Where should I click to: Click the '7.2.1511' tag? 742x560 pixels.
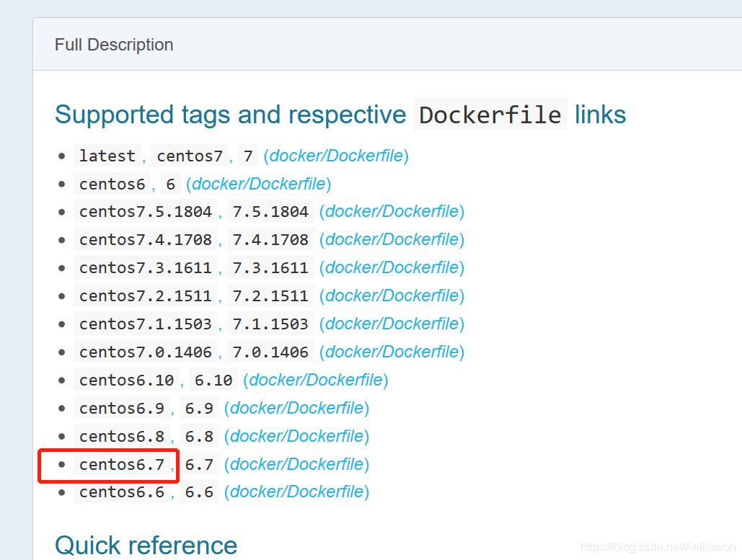(x=270, y=295)
